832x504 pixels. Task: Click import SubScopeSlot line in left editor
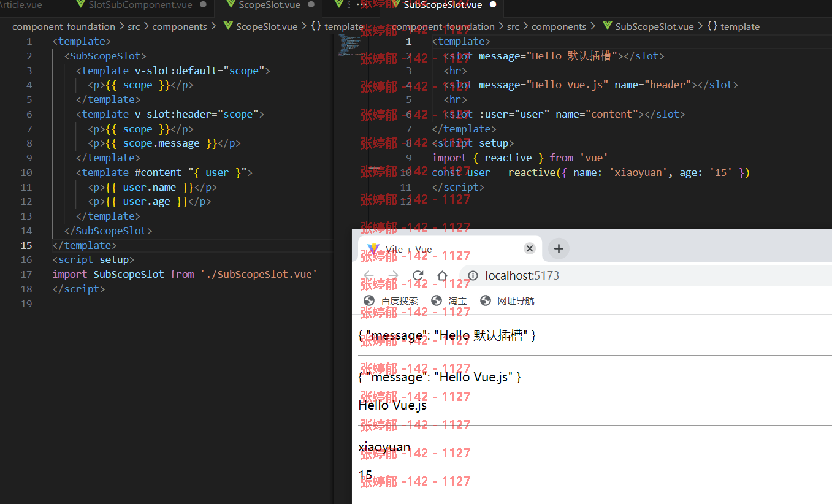(x=185, y=274)
